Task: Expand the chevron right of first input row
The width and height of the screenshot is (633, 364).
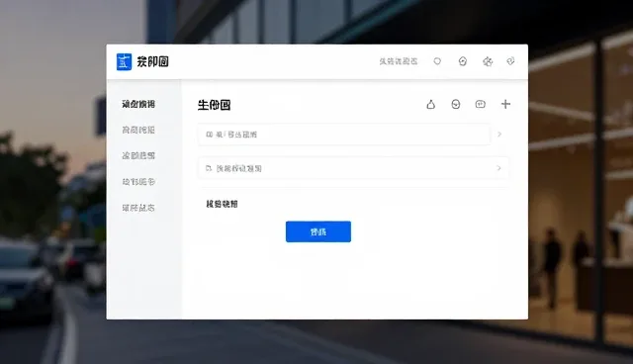Action: coord(499,134)
